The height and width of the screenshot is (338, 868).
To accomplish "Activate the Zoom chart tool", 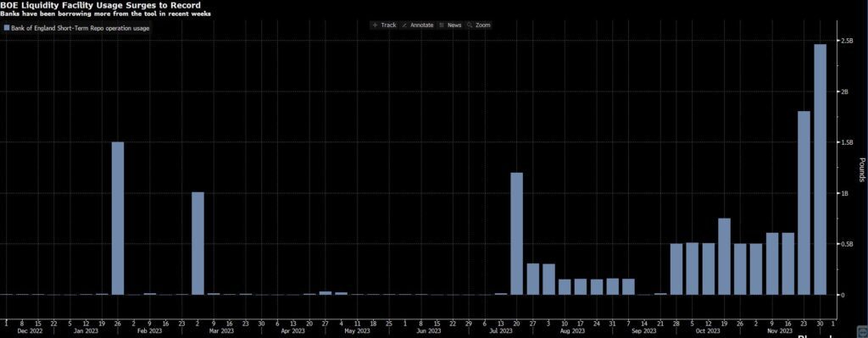I will (482, 25).
